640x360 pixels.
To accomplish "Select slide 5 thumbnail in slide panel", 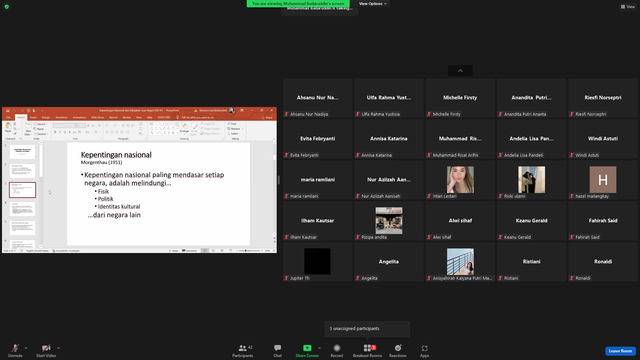I will (22, 228).
